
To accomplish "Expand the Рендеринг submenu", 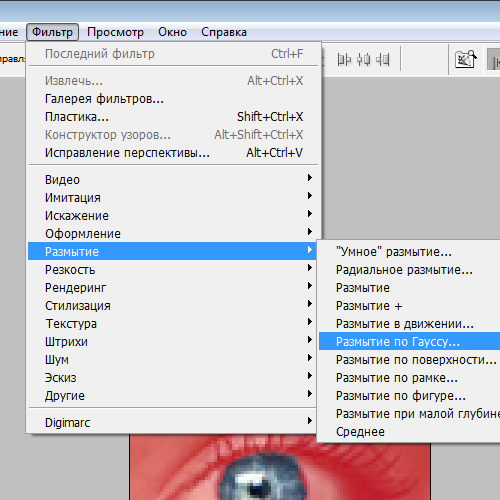I will point(172,288).
